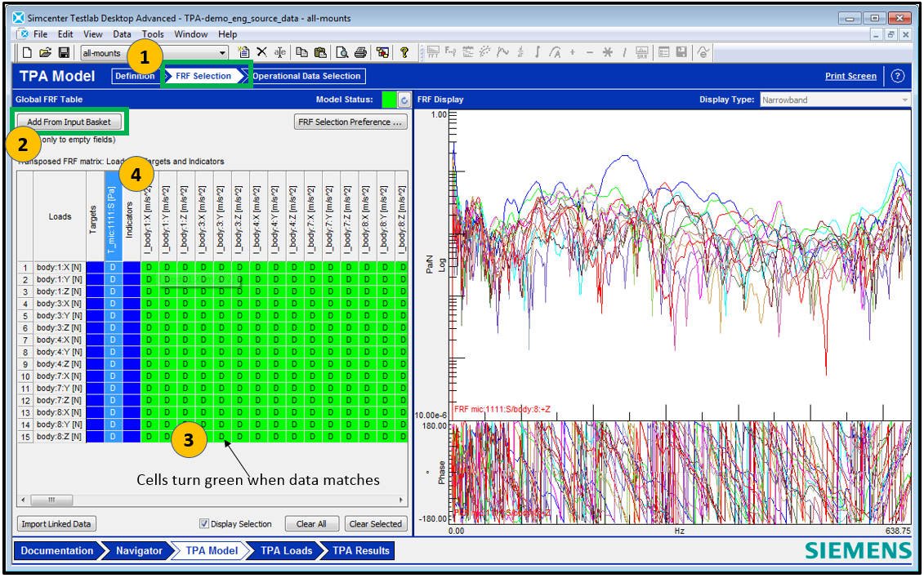Screen dimensions: 924x578
Task: Click the rename text-cursor icon
Action: point(280,52)
